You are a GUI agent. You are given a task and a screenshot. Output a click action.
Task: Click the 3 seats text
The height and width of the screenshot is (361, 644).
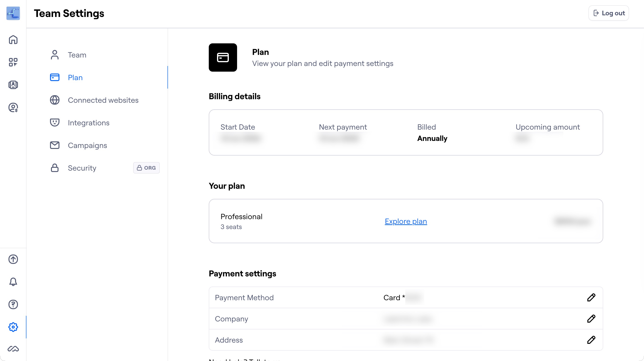click(x=231, y=227)
